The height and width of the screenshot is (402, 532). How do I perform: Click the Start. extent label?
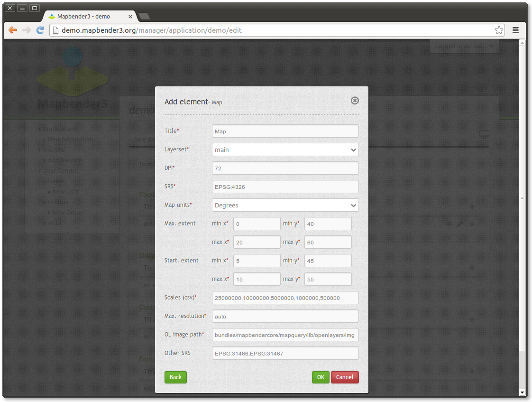[181, 261]
